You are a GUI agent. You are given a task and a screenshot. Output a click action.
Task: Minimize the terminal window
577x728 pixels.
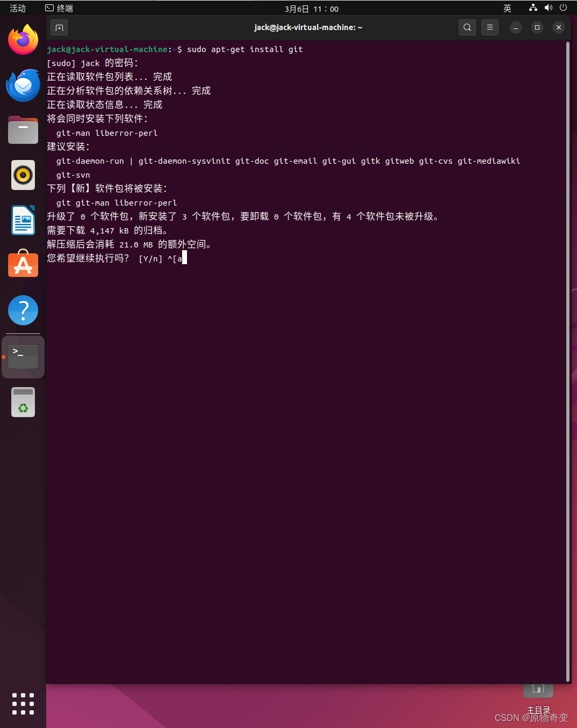pos(516,27)
